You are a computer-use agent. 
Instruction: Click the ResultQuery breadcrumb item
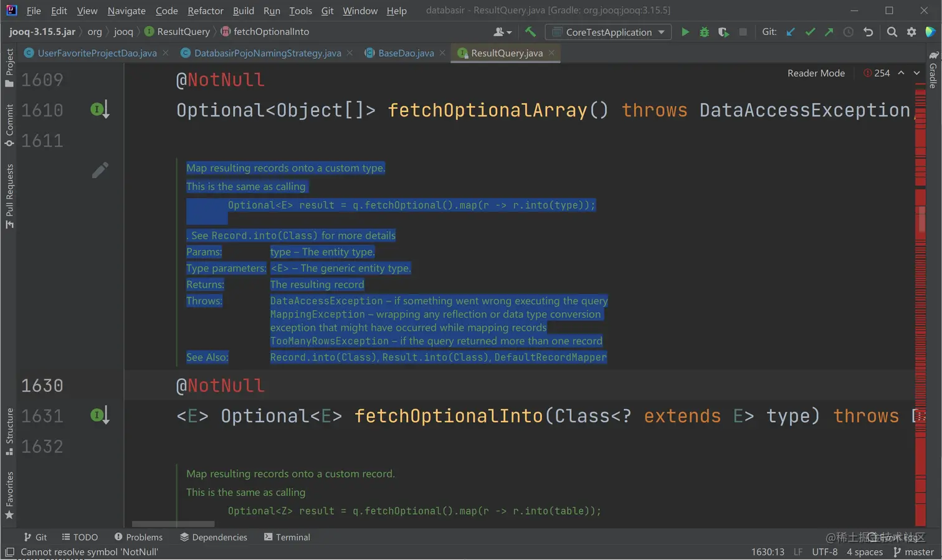[177, 32]
